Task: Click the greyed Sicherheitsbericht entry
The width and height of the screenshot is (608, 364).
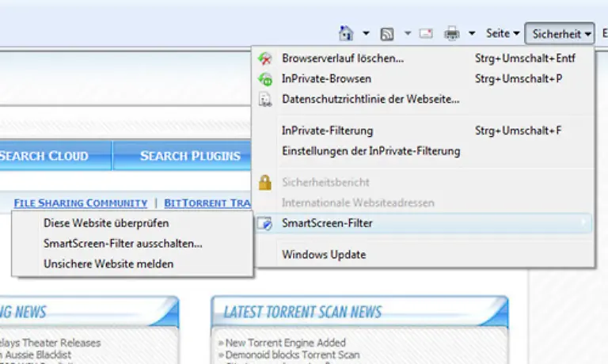Action: pyautogui.click(x=424, y=182)
